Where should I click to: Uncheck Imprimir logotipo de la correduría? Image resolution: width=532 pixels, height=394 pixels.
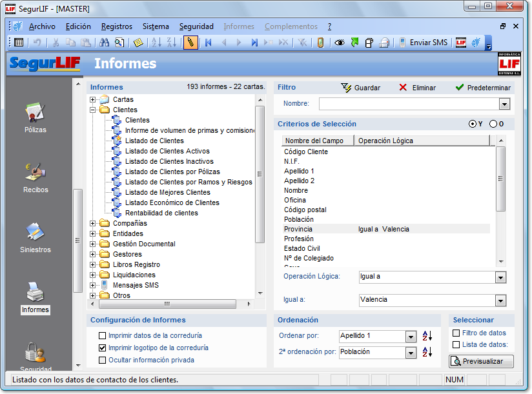click(102, 348)
